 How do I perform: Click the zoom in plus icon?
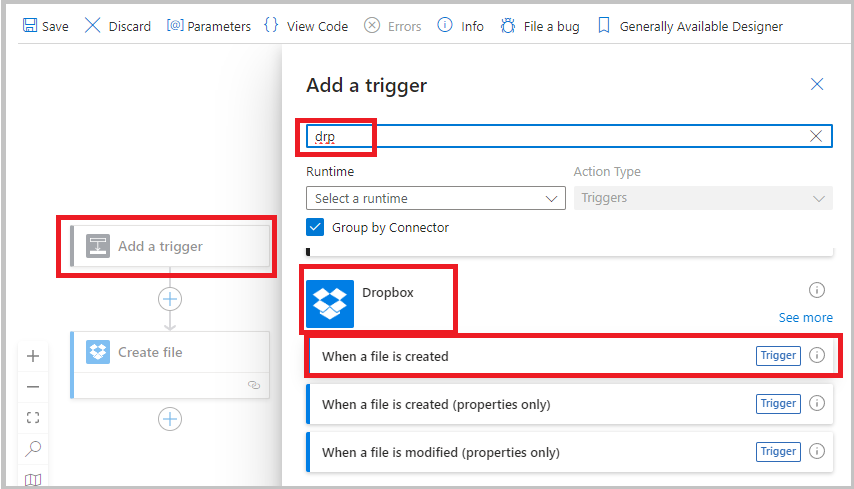point(33,356)
